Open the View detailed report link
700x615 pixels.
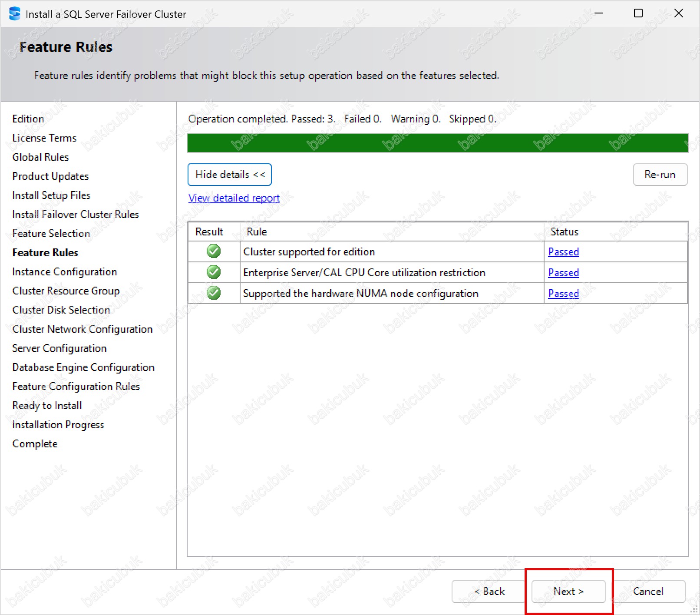(234, 198)
